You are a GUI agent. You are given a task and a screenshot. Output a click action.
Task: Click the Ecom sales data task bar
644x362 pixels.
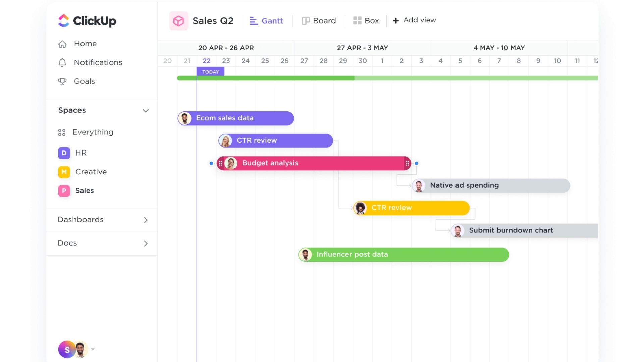tap(236, 118)
